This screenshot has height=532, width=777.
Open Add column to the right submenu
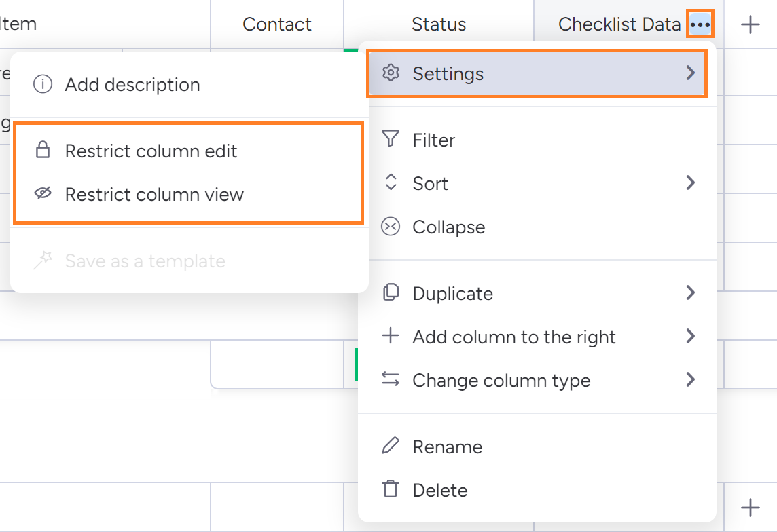514,337
